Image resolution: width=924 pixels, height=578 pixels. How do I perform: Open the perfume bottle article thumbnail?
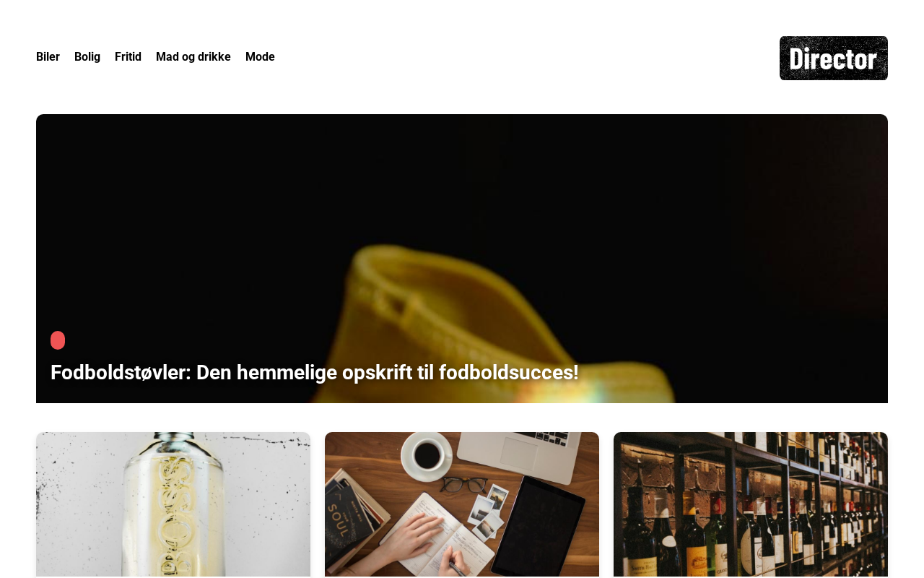(173, 505)
